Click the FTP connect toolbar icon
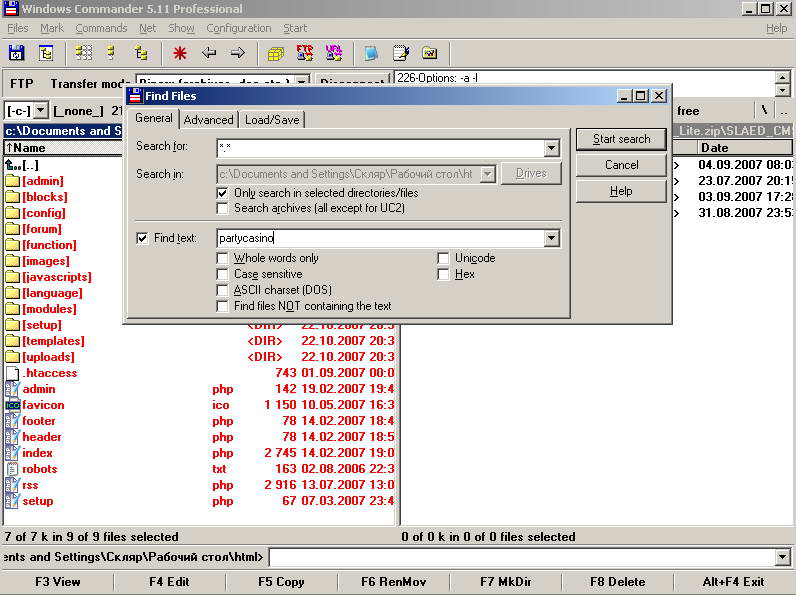This screenshot has width=796, height=595. point(305,53)
